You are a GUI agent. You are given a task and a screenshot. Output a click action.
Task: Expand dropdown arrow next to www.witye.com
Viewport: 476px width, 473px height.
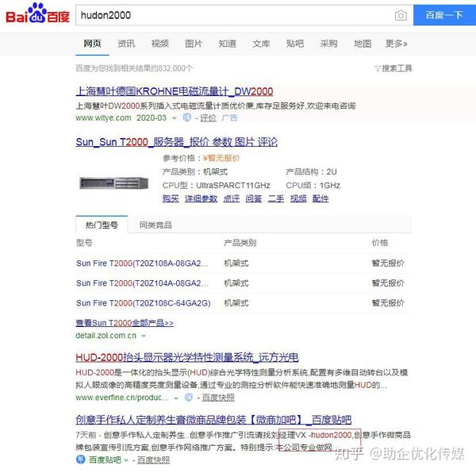click(175, 118)
